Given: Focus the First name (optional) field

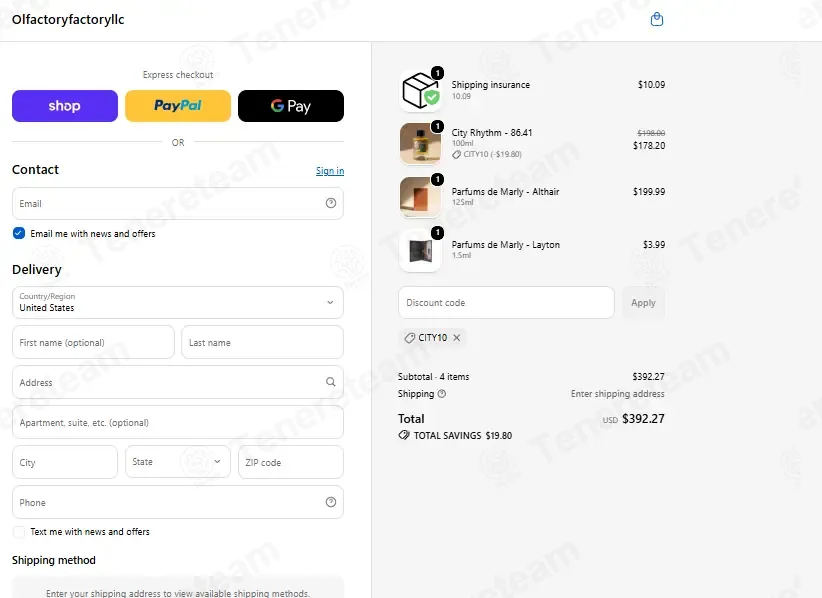Looking at the screenshot, I should coord(93,342).
